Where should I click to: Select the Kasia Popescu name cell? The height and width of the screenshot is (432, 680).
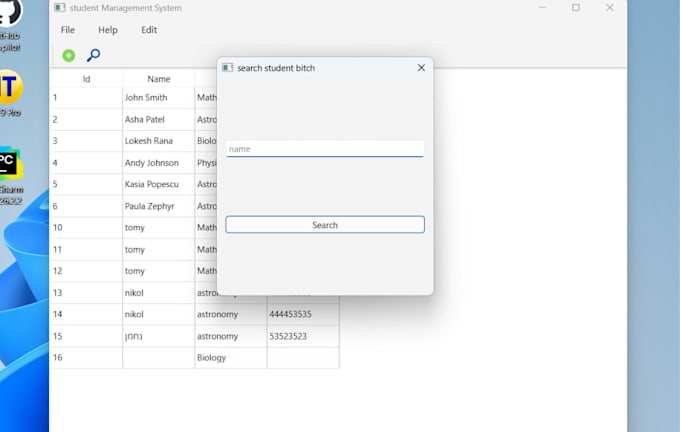pyautogui.click(x=159, y=184)
